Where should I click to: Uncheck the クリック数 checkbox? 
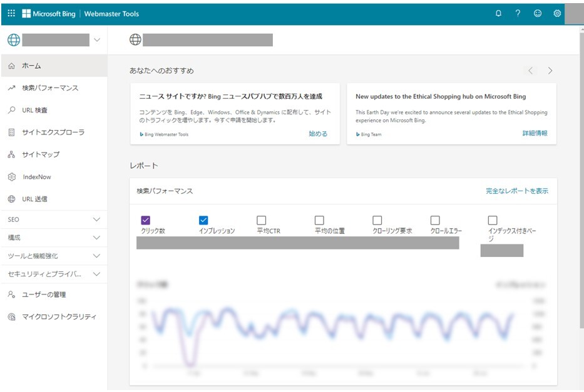[x=145, y=220]
